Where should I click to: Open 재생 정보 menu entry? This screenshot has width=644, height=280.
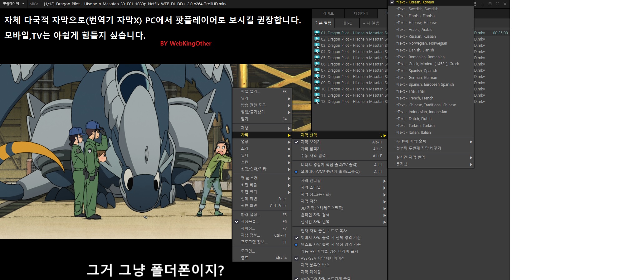262,235
